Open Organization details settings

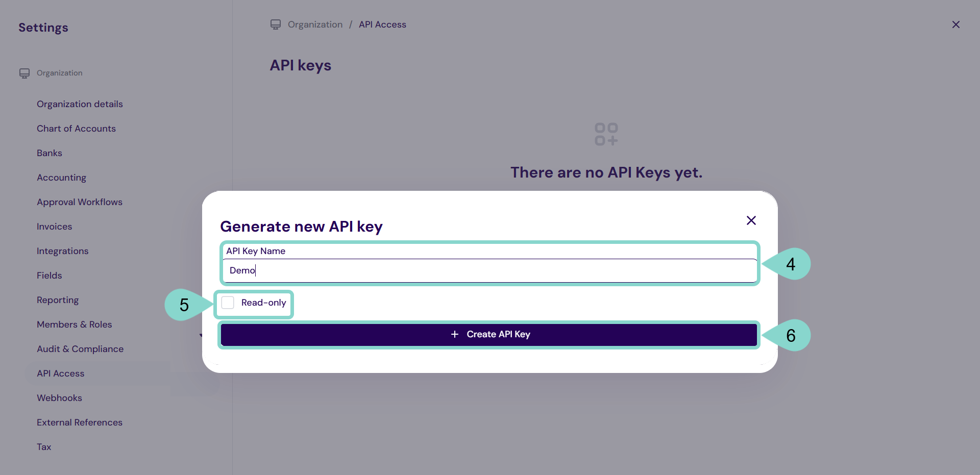80,104
